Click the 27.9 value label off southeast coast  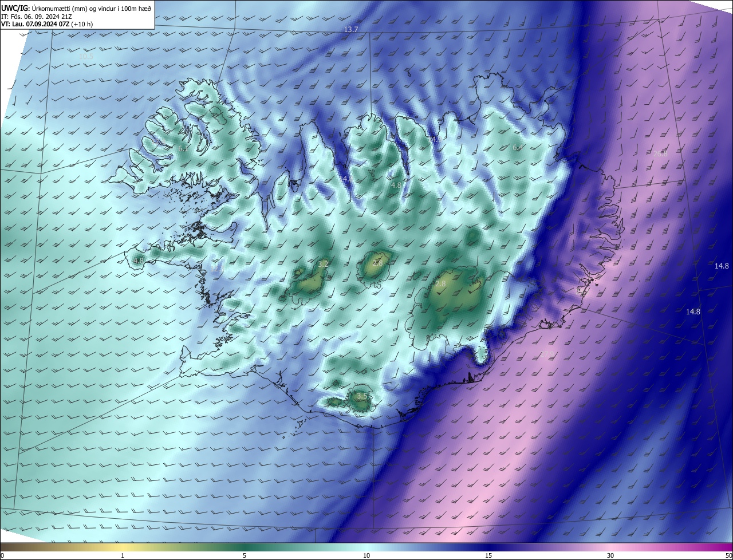tap(548, 353)
